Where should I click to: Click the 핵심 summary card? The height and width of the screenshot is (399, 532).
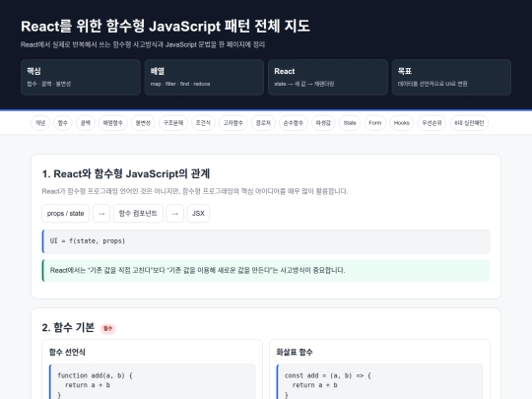(81, 78)
